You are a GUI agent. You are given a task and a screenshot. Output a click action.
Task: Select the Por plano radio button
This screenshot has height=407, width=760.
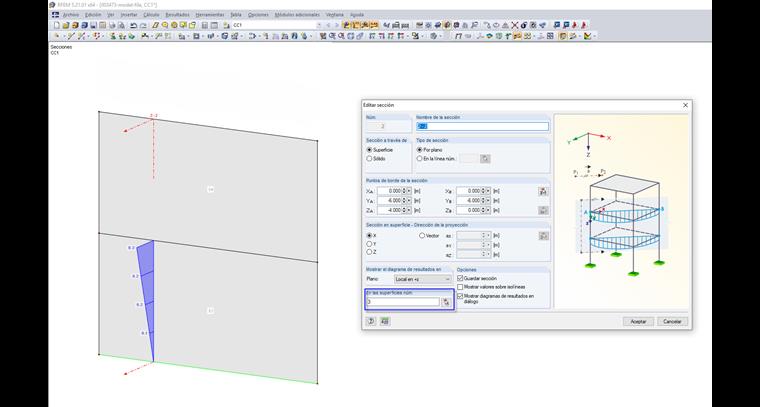pyautogui.click(x=420, y=150)
